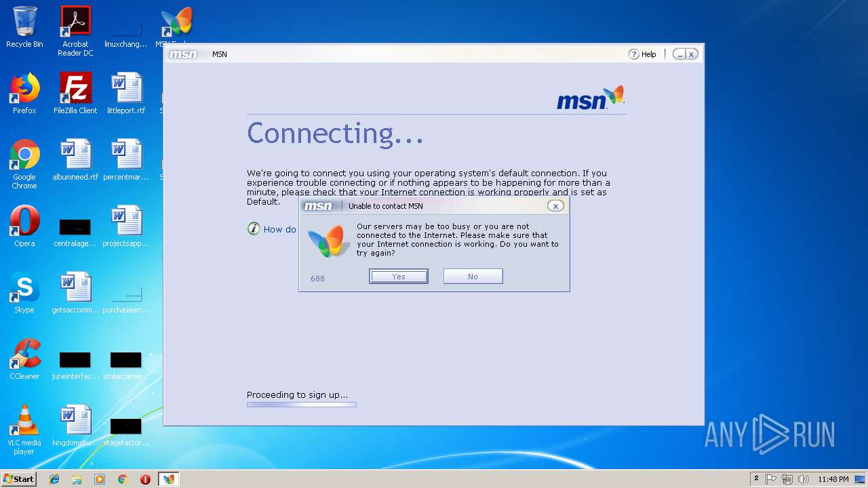Click the 'Connecting...' heading

335,133
